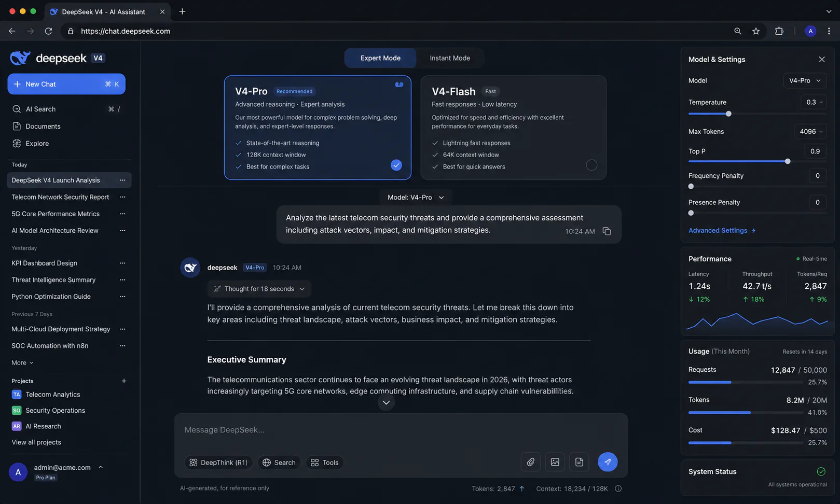Reload the browser page

click(48, 31)
